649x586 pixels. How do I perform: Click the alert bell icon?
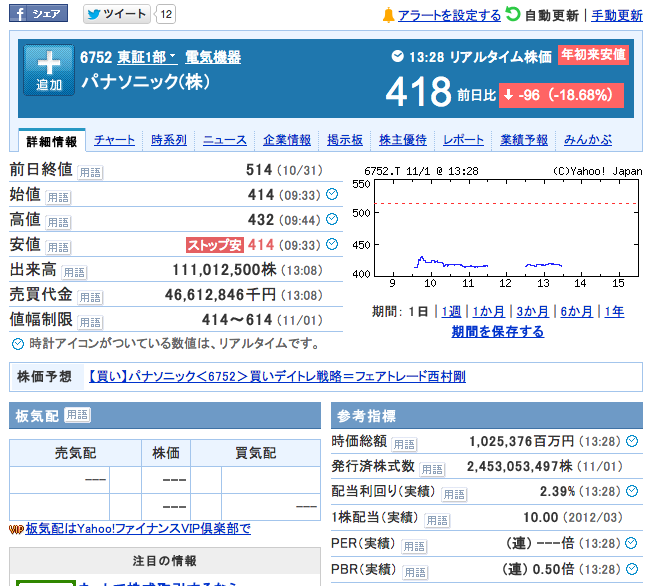[x=388, y=15]
